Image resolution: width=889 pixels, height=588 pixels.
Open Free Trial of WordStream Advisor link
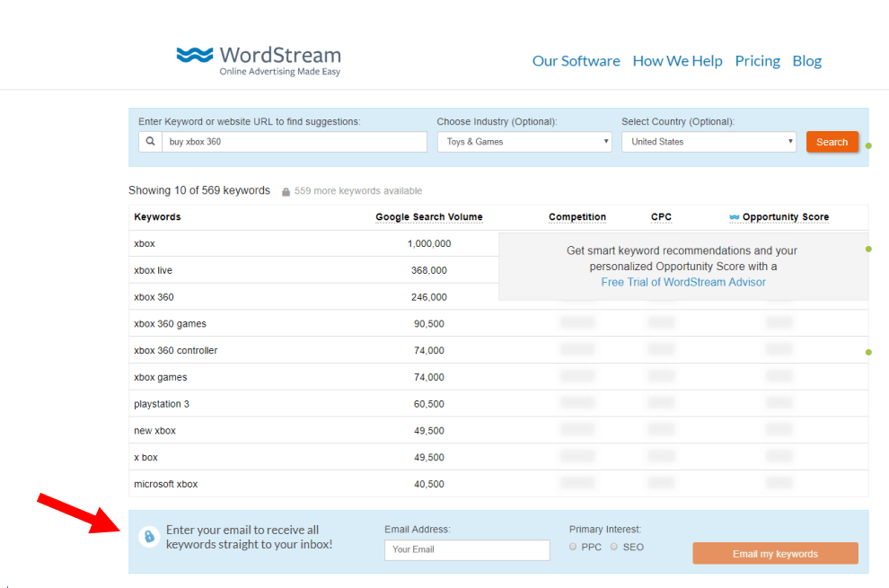point(683,283)
